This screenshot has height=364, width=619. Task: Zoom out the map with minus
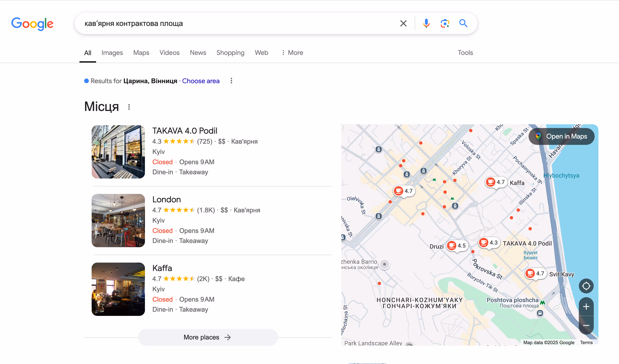point(586,325)
